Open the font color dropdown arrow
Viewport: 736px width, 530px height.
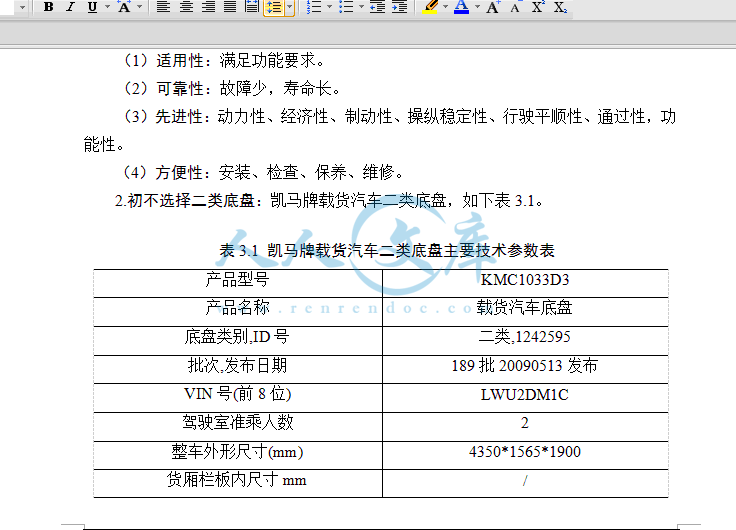(477, 7)
